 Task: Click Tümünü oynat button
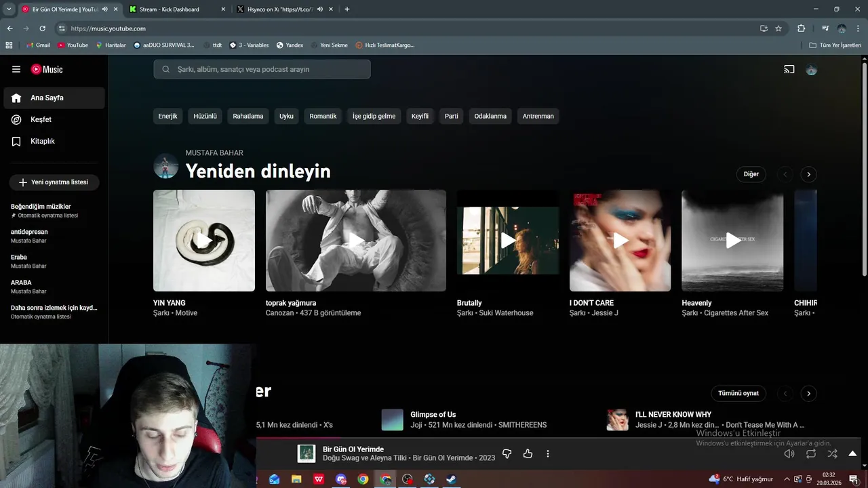point(738,393)
